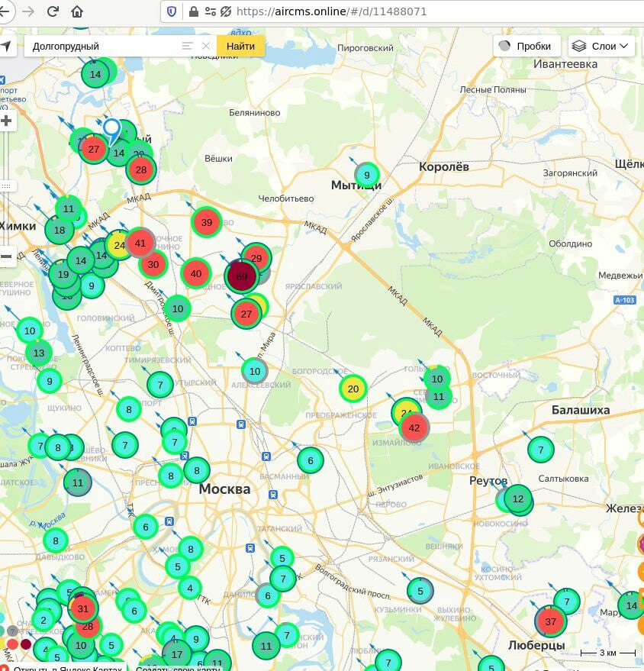Open the red sensor marker 37 near Люберцы
The image size is (644, 671).
(x=551, y=621)
